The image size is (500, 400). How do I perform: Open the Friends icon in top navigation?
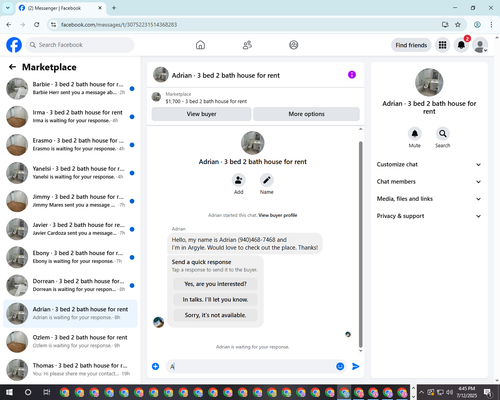tap(247, 45)
